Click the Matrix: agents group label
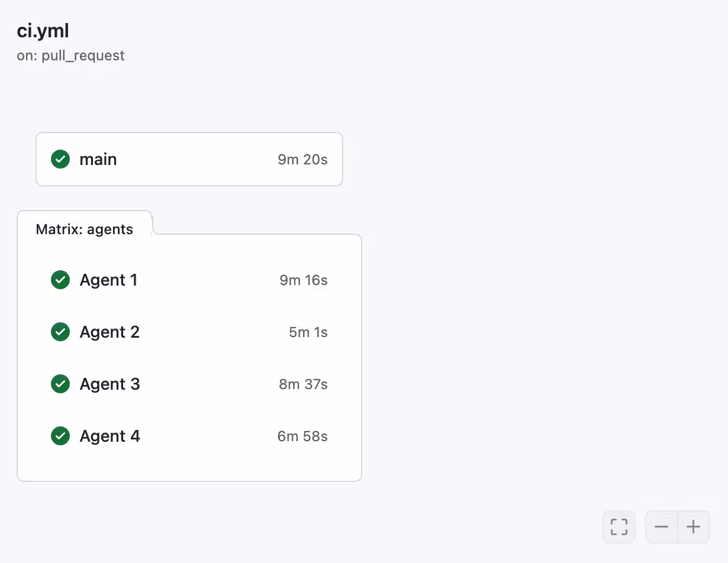Screen dimensions: 728x563 (84, 229)
